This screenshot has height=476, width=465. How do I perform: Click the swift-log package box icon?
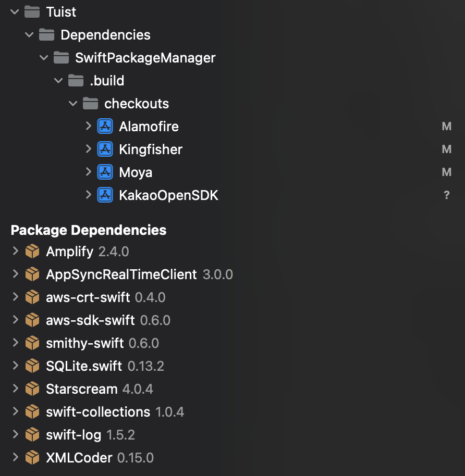[32, 435]
